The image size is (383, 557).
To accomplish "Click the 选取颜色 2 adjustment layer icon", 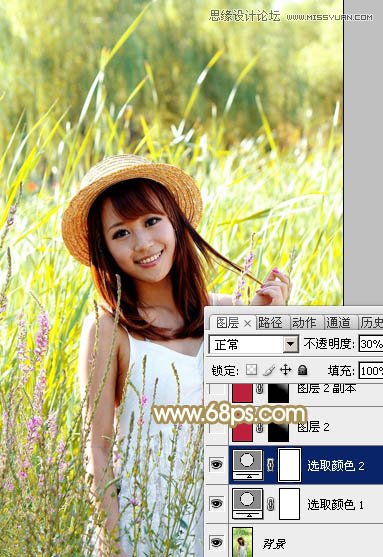I will pos(248,465).
